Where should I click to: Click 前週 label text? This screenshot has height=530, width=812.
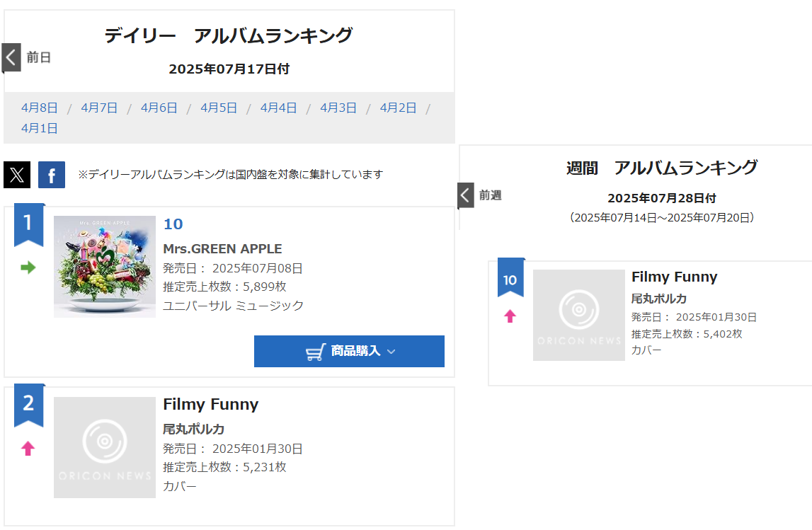(x=491, y=195)
